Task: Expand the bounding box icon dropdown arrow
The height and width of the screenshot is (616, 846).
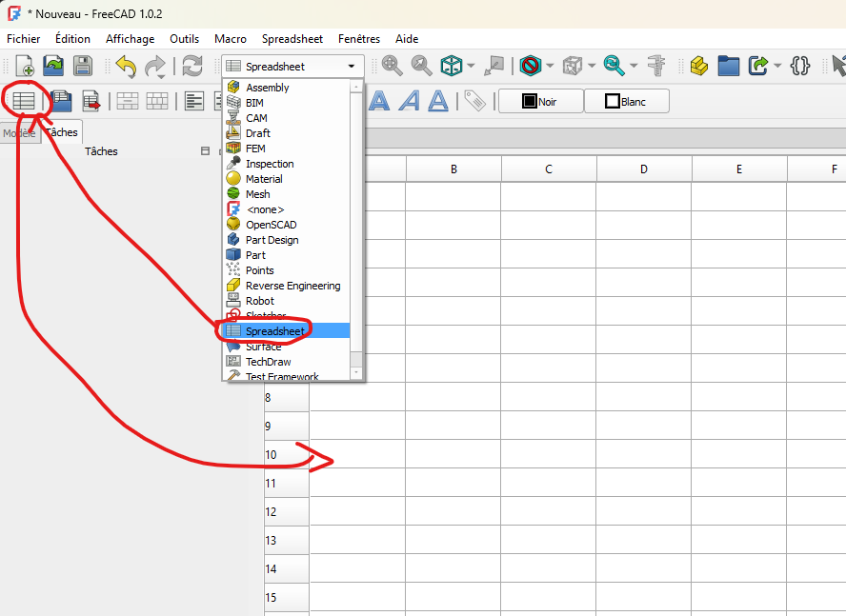Action: click(x=592, y=66)
